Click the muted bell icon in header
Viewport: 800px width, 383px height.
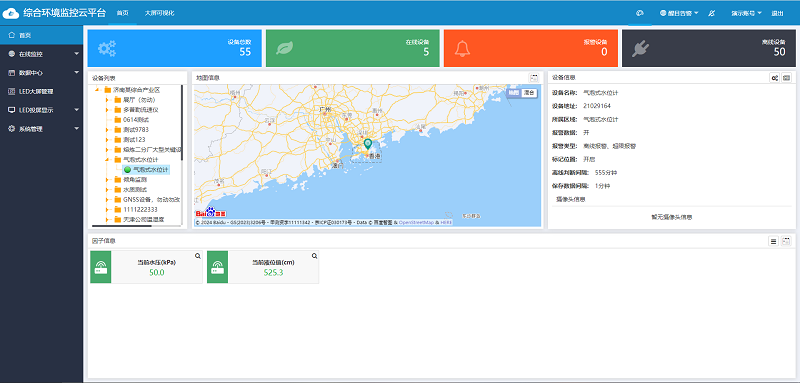[x=712, y=13]
